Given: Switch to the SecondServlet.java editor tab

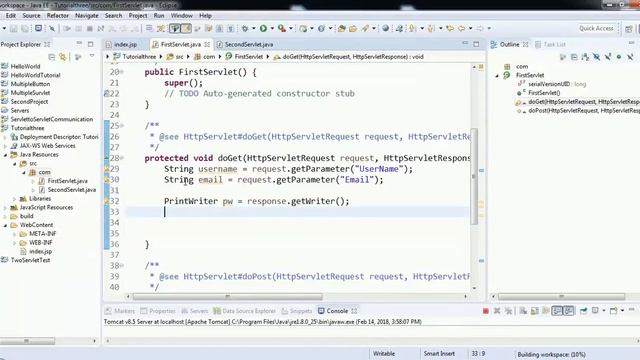Looking at the screenshot, I should (x=244, y=44).
